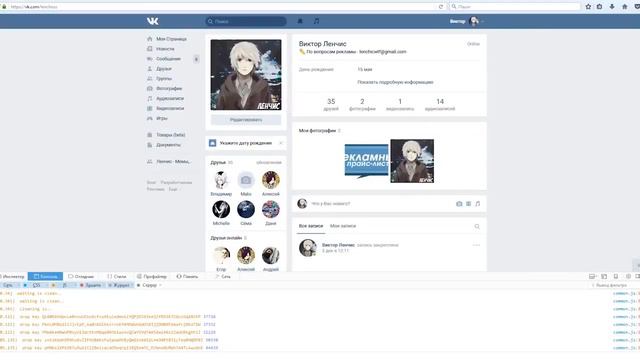Open the Стили devtools tab

click(x=116, y=276)
